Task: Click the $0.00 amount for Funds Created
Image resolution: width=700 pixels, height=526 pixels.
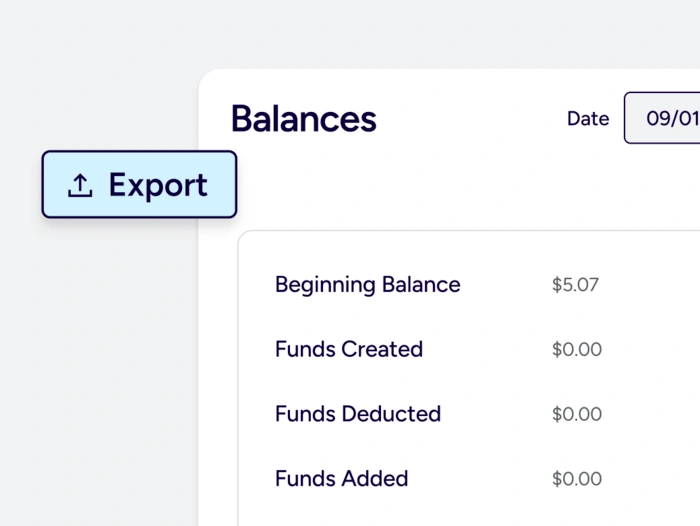Action: 576,349
